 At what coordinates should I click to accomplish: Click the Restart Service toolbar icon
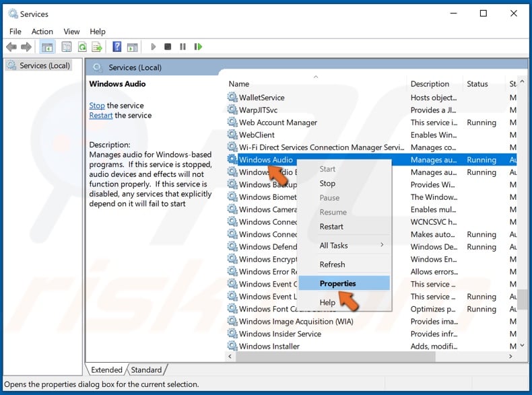(198, 47)
